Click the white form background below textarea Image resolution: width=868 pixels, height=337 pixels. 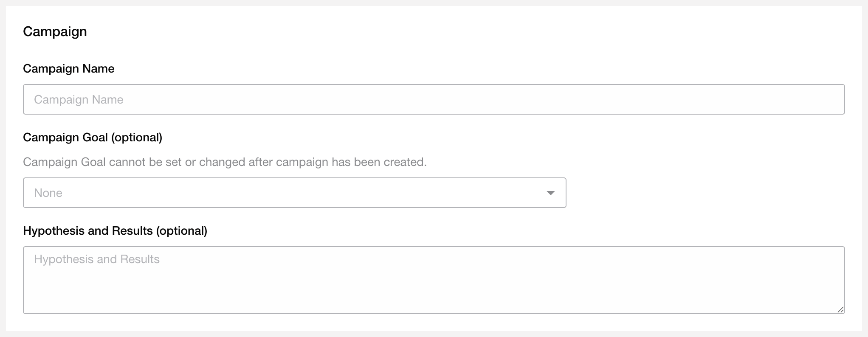coord(433,323)
